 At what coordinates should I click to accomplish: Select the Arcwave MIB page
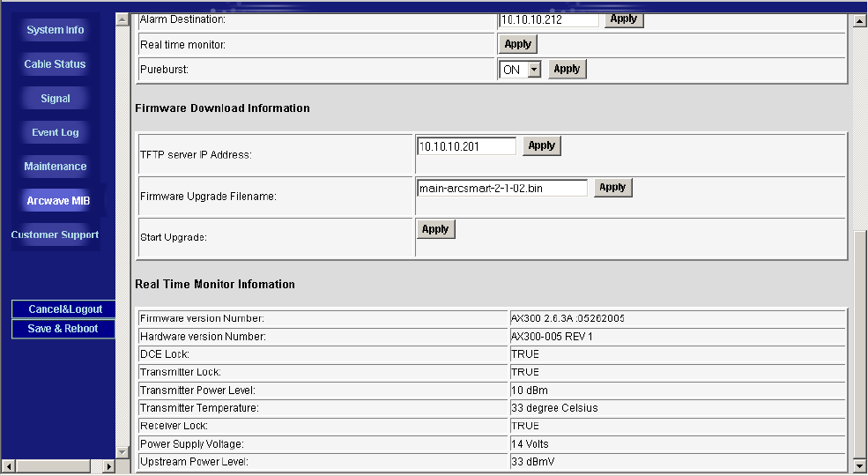(58, 200)
